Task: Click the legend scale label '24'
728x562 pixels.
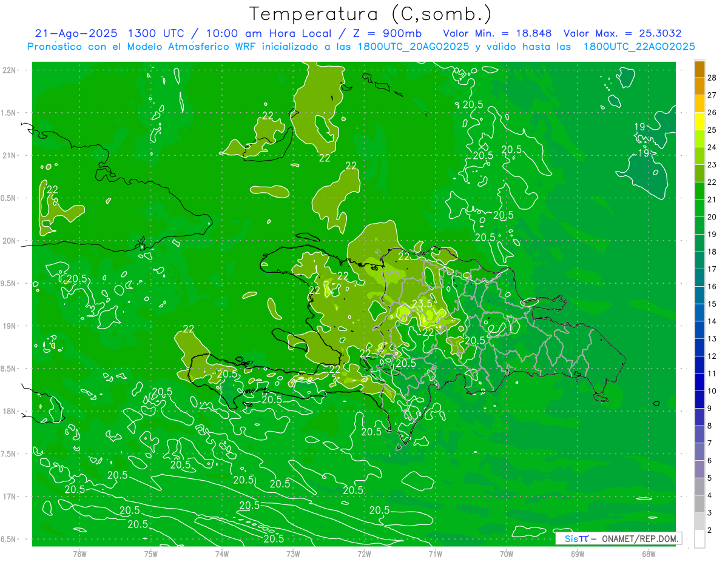Action: (713, 147)
